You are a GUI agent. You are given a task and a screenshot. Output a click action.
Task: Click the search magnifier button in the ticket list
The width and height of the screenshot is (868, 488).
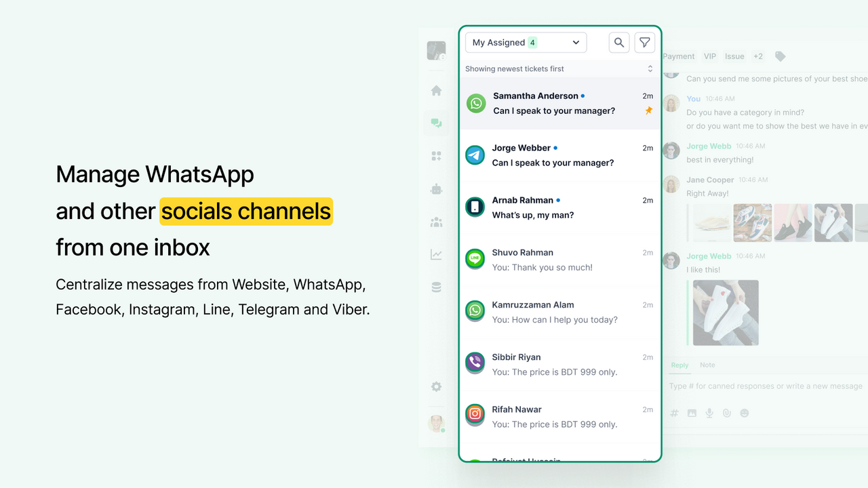click(619, 43)
